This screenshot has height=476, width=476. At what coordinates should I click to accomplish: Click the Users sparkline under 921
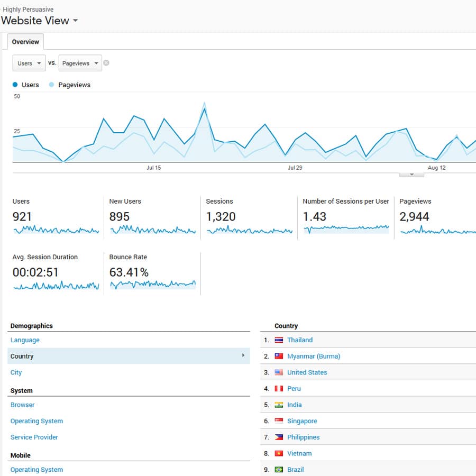tap(56, 230)
